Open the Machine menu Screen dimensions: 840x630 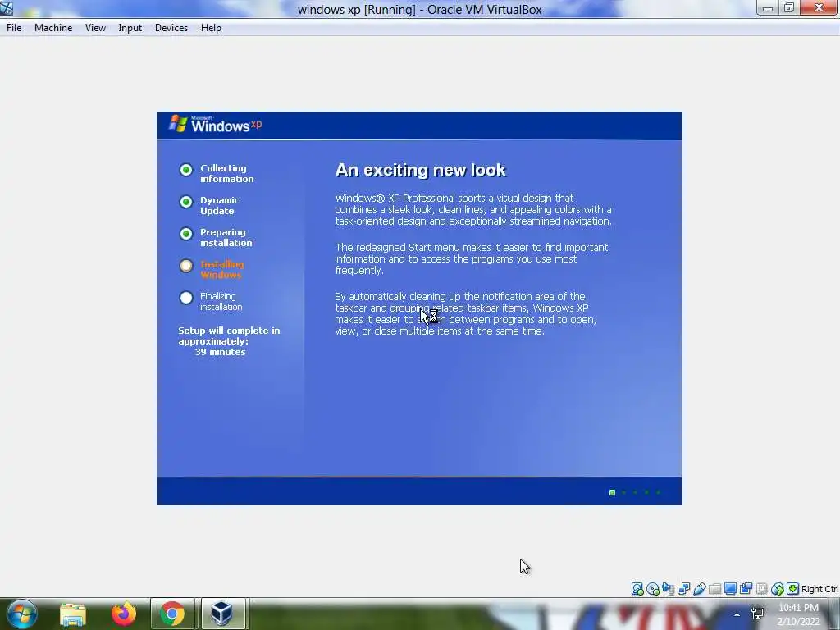tap(53, 28)
